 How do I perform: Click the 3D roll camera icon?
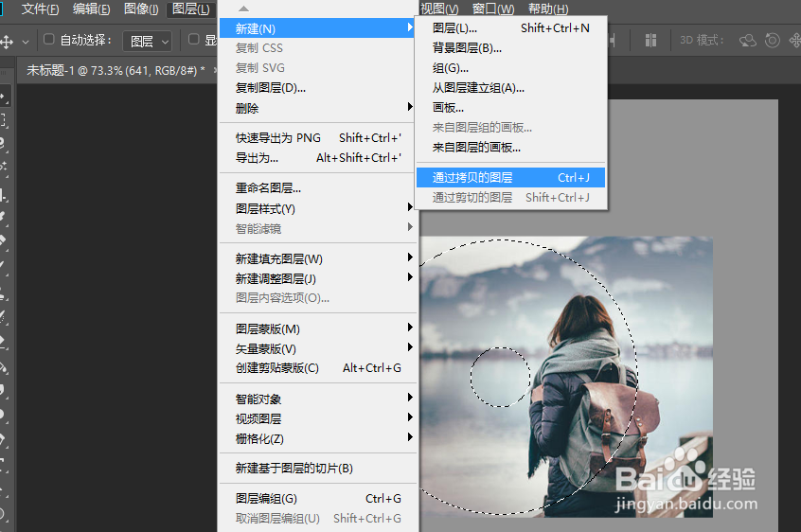click(772, 41)
